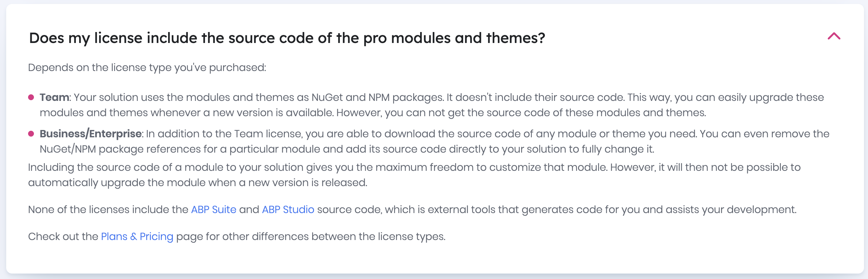This screenshot has height=279, width=868.
Task: Open the ABP Suite link
Action: (x=214, y=209)
